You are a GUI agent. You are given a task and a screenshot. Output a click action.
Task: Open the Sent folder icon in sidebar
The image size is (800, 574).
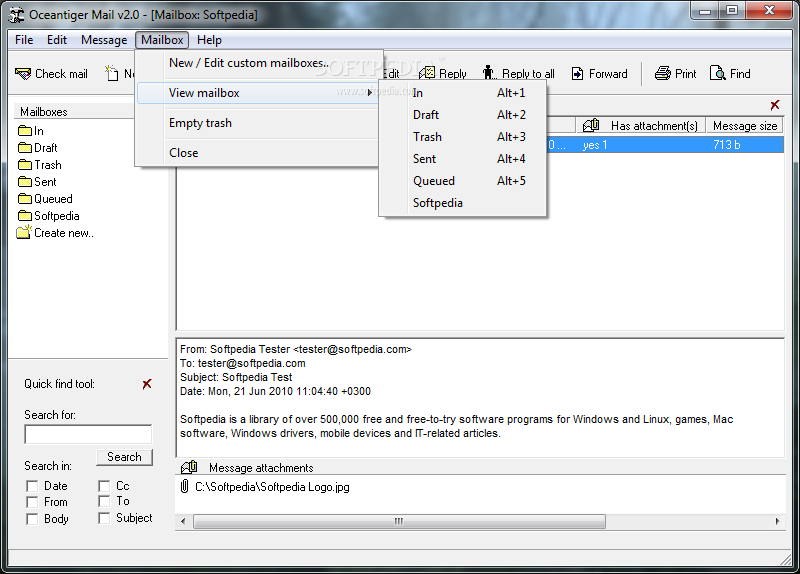25,182
